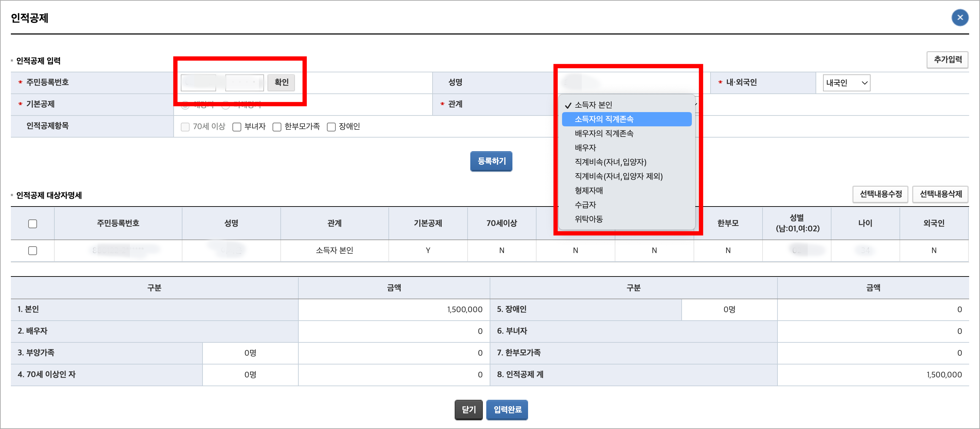Select 위탁아동 in the dropdown list
The height and width of the screenshot is (429, 980).
click(589, 219)
